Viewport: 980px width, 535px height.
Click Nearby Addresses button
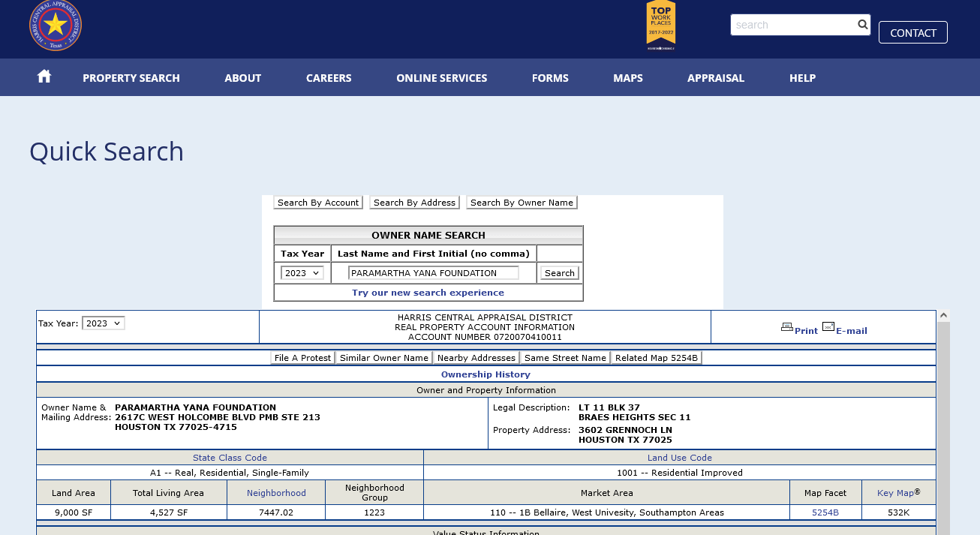click(x=476, y=358)
